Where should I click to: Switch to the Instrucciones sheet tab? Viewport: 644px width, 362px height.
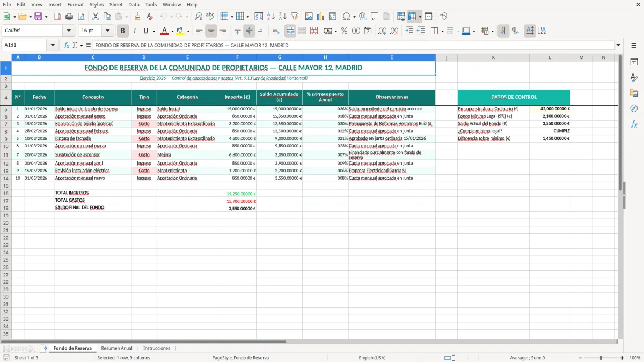click(x=156, y=348)
